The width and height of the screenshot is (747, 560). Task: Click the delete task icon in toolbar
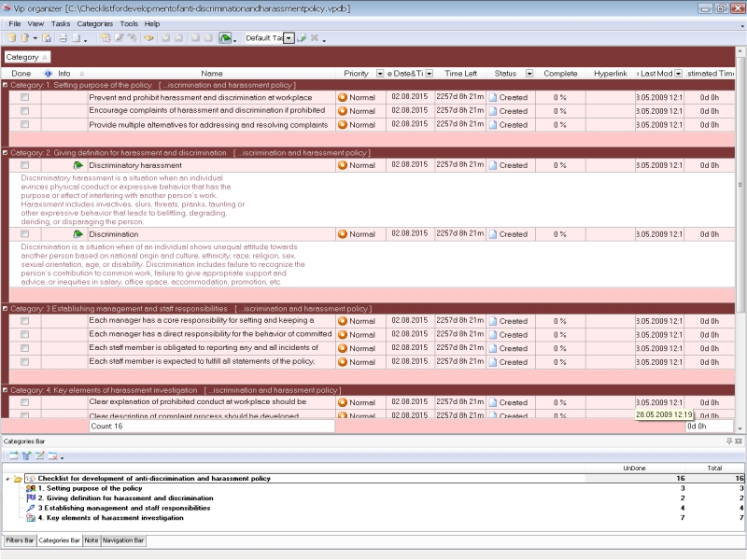[132, 38]
